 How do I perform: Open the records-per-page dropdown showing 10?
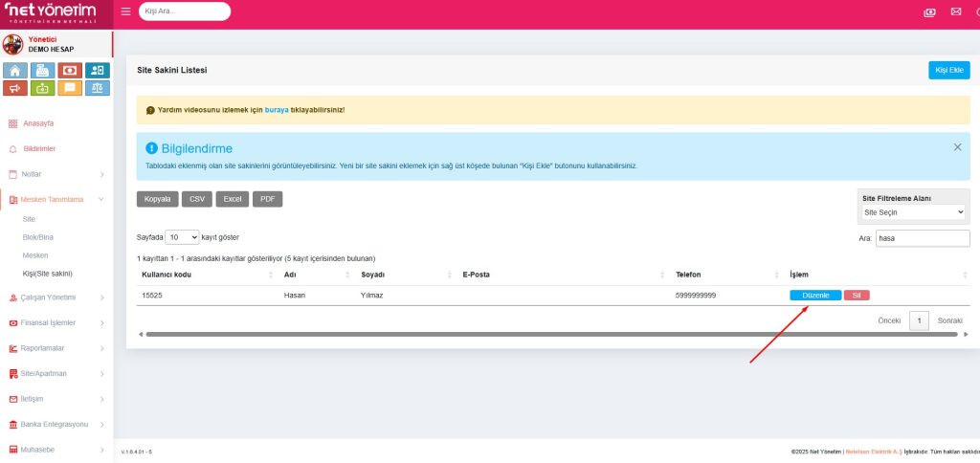coord(182,236)
